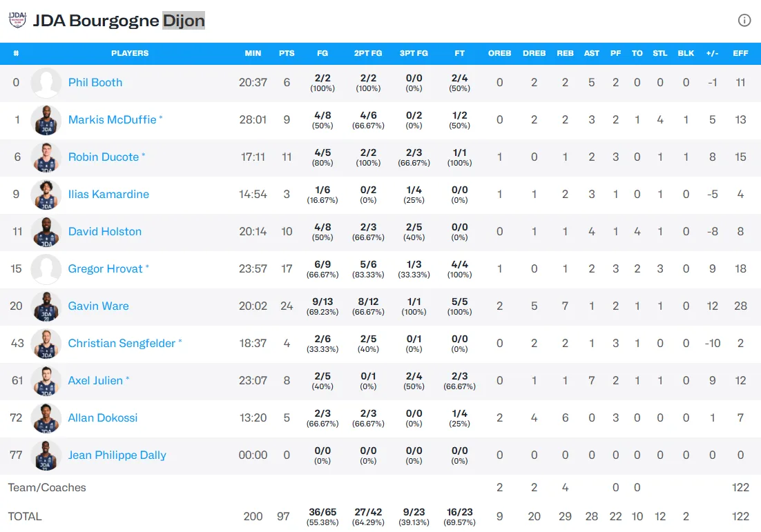This screenshot has width=761, height=532.
Task: Click Gavin Ware's photo thumbnail
Action: [x=46, y=306]
